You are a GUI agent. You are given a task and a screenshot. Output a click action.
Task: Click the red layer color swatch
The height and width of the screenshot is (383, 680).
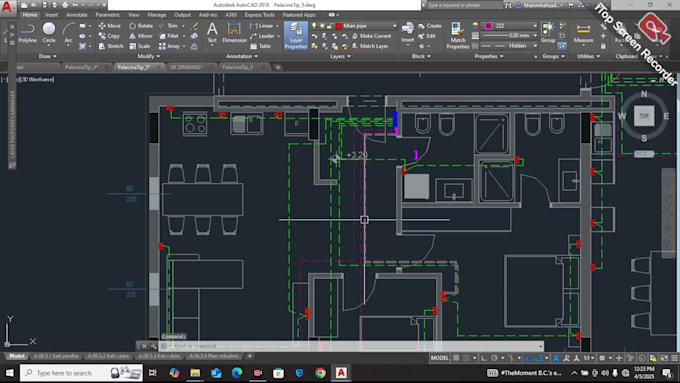point(339,26)
